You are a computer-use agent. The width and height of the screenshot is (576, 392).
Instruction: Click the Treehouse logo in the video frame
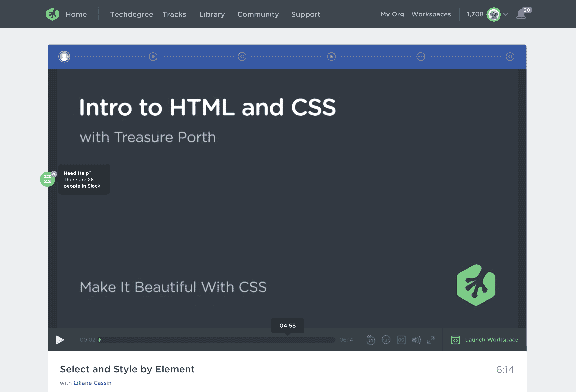pos(476,285)
